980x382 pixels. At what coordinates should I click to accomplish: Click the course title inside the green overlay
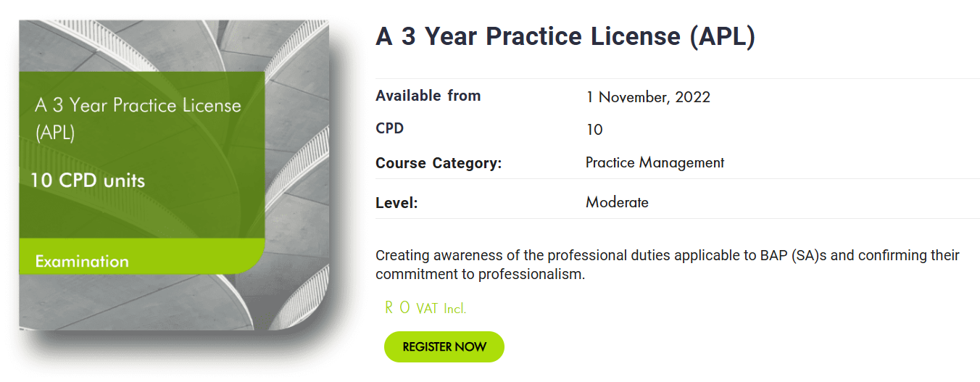[138, 118]
